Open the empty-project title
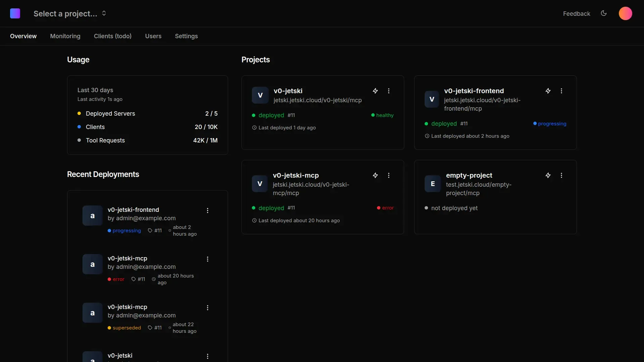This screenshot has width=644, height=362. [x=469, y=175]
